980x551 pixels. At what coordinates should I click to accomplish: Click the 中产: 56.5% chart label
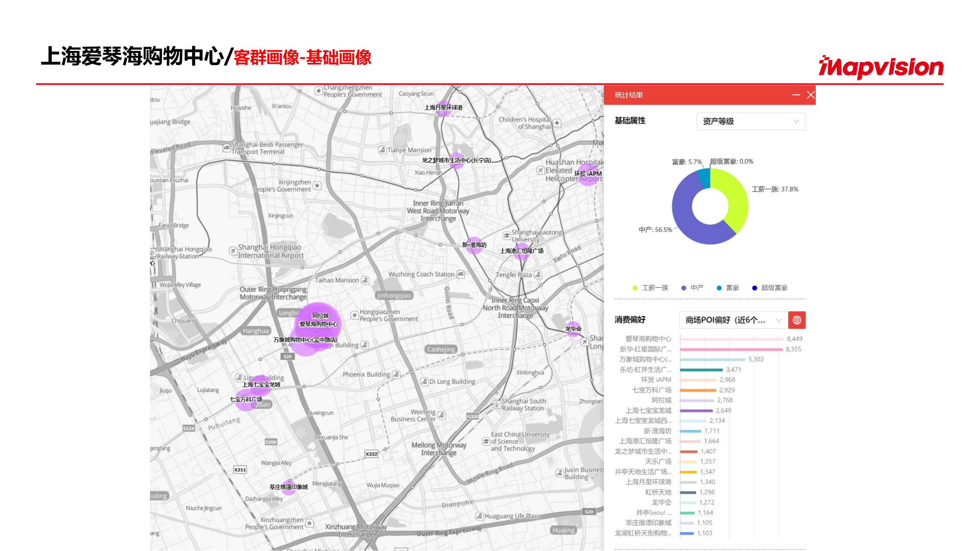(x=655, y=230)
